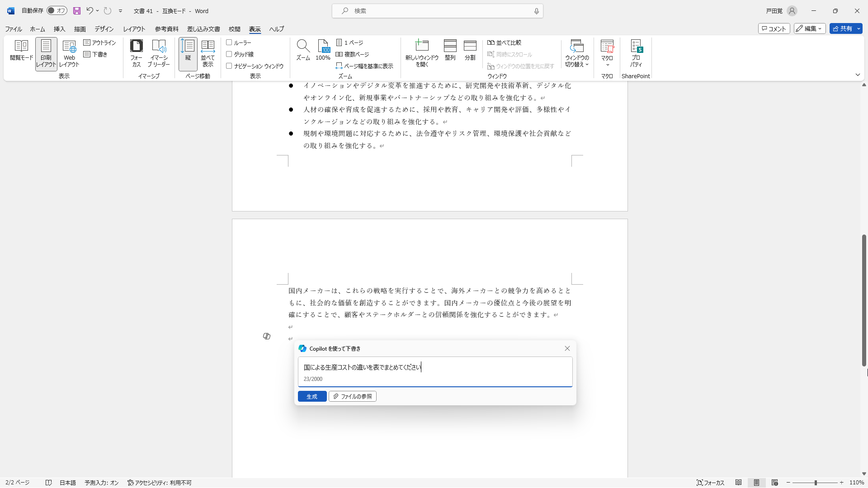Screen dimensions: 868x488
Task: Click the Comments (コメント) button
Action: pos(774,28)
